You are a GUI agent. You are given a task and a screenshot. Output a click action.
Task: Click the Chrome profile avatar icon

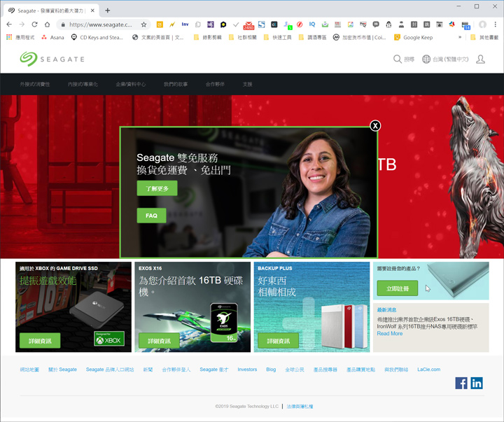point(482,24)
